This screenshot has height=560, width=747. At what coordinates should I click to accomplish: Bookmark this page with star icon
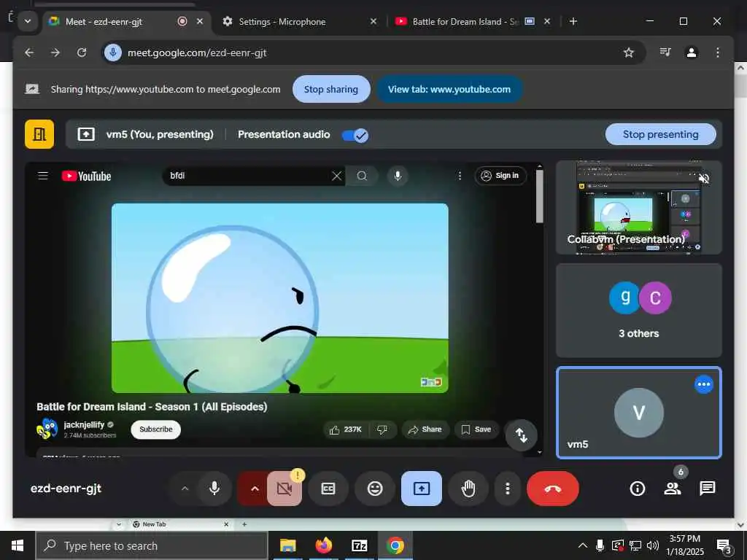629,52
